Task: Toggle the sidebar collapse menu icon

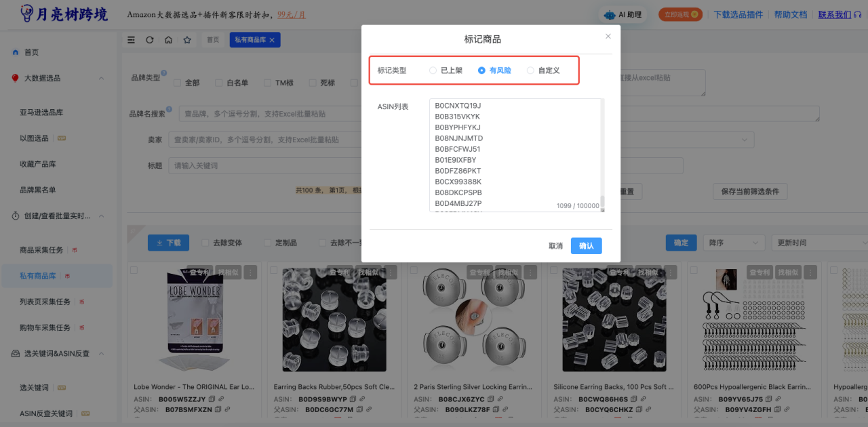Action: click(132, 40)
